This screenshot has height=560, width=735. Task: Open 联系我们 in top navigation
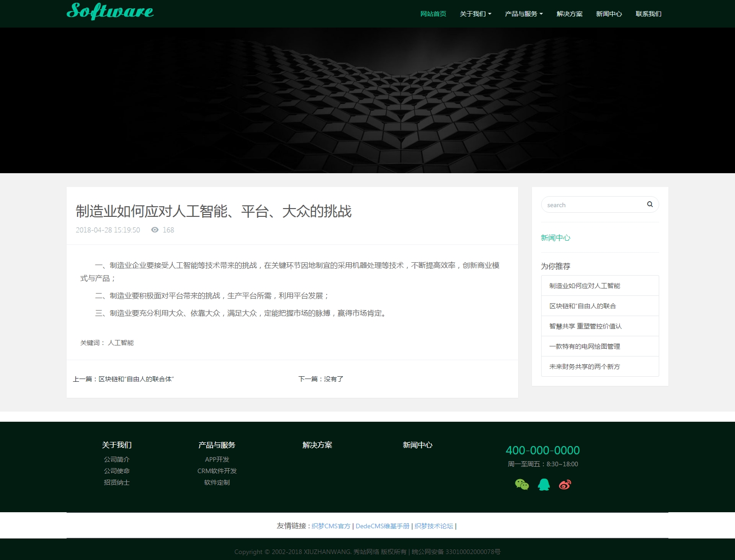point(648,14)
